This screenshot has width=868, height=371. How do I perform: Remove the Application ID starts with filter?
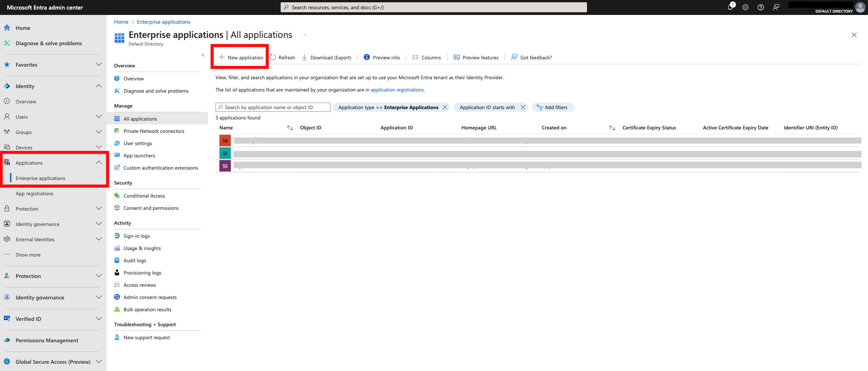[523, 107]
